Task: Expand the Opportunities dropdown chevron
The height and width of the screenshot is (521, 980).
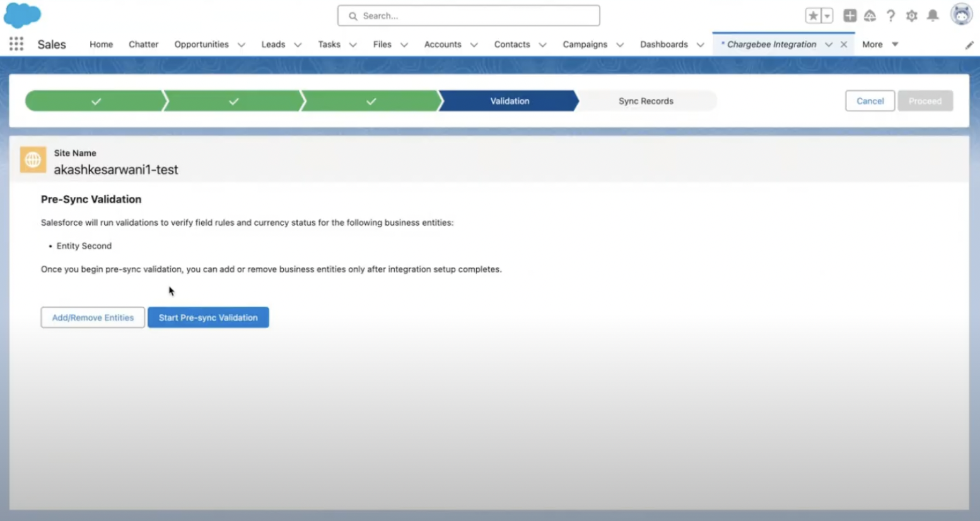Action: click(242, 45)
